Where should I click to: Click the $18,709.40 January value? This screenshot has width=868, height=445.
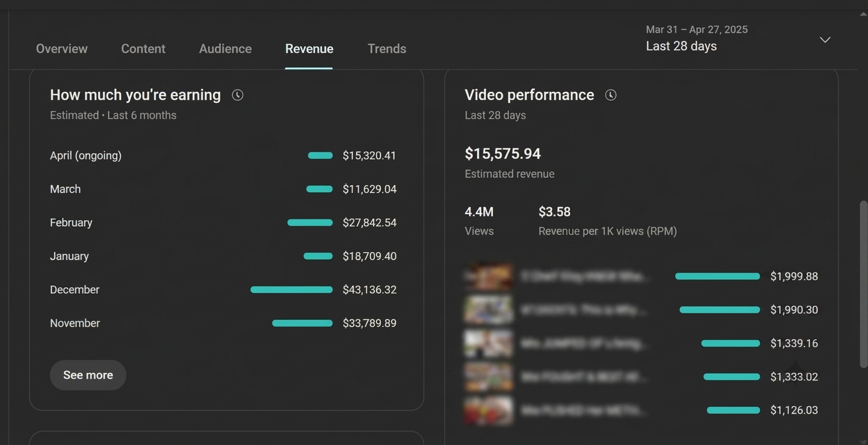pyautogui.click(x=369, y=256)
